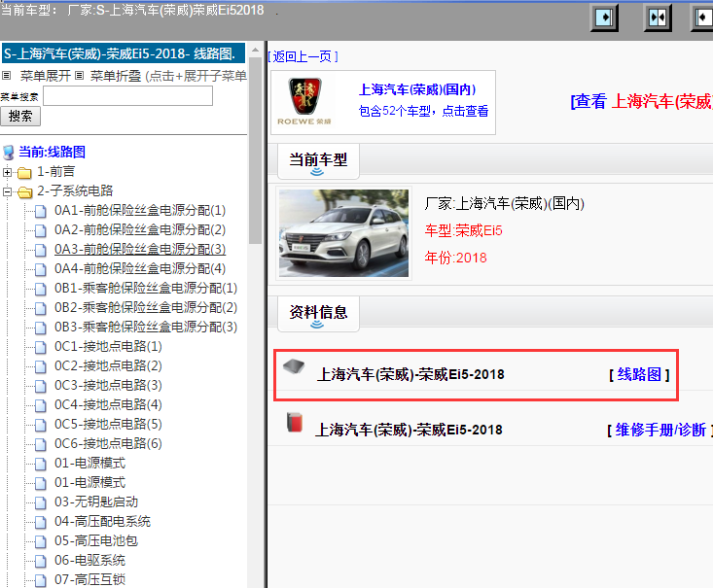
Task: Select the 1-前言 folder label
Action: (x=55, y=172)
